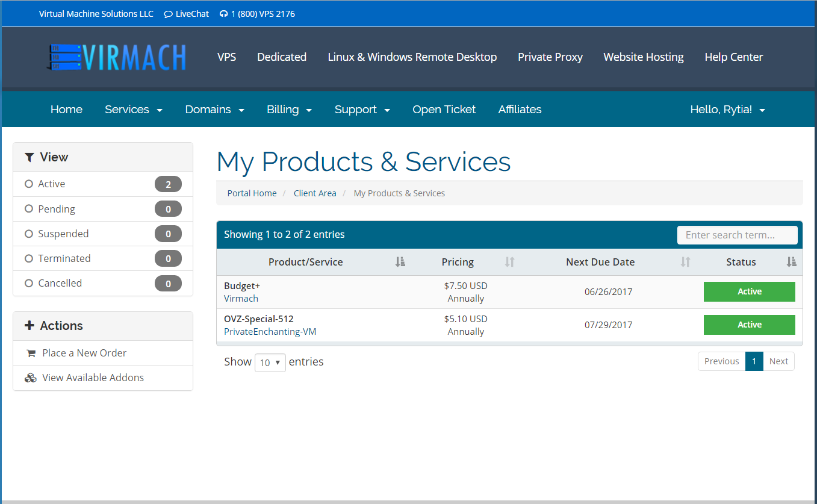Screen dimensions: 817x504
Task: Sort by Pricing column sort icon
Action: [510, 262]
